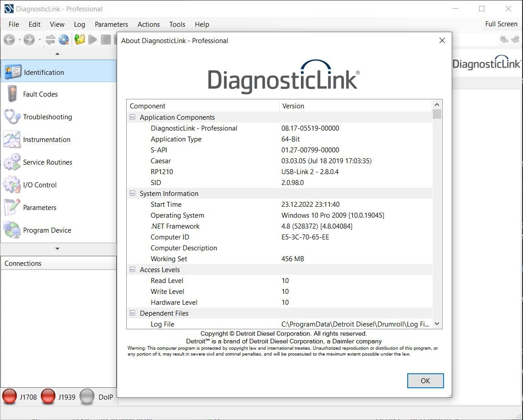Open the Tools menu
Screen dimensions: 523x420
tap(177, 24)
